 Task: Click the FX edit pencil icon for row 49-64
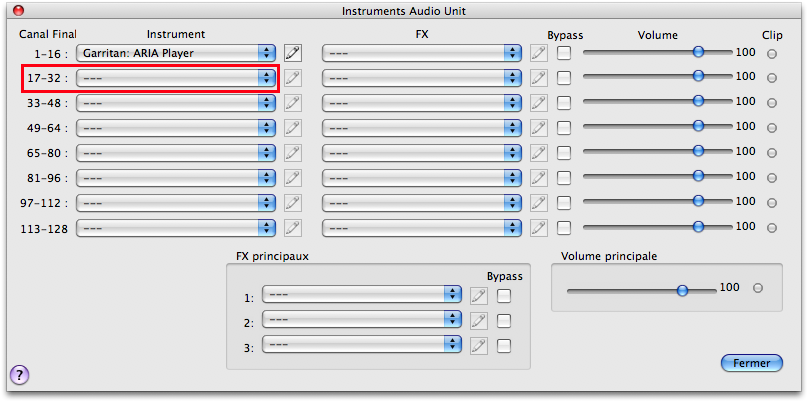coord(539,127)
